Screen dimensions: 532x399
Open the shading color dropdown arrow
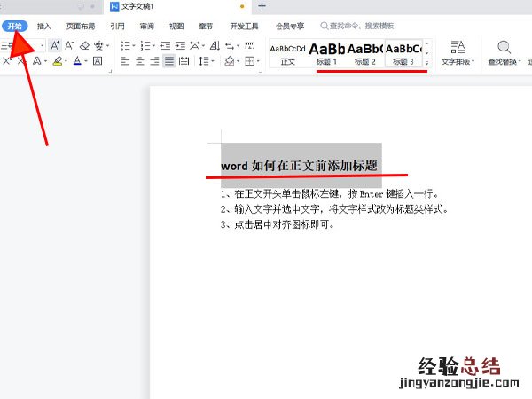(239, 61)
